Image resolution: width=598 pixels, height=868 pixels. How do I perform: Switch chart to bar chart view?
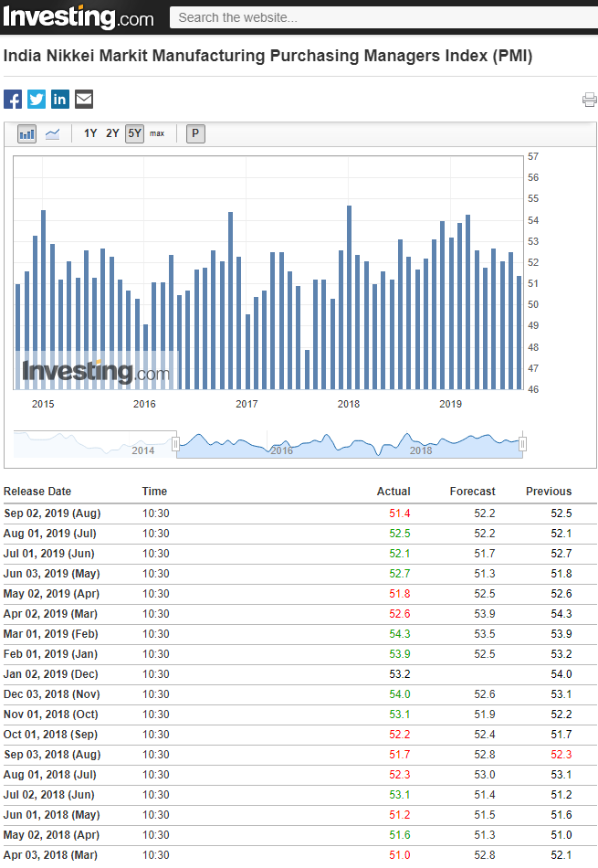(x=26, y=134)
